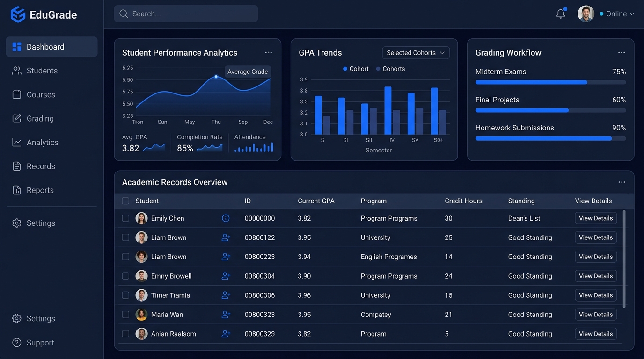Screen dimensions: 644x359
Task: View Details for ID 00800223
Action: 596,257
